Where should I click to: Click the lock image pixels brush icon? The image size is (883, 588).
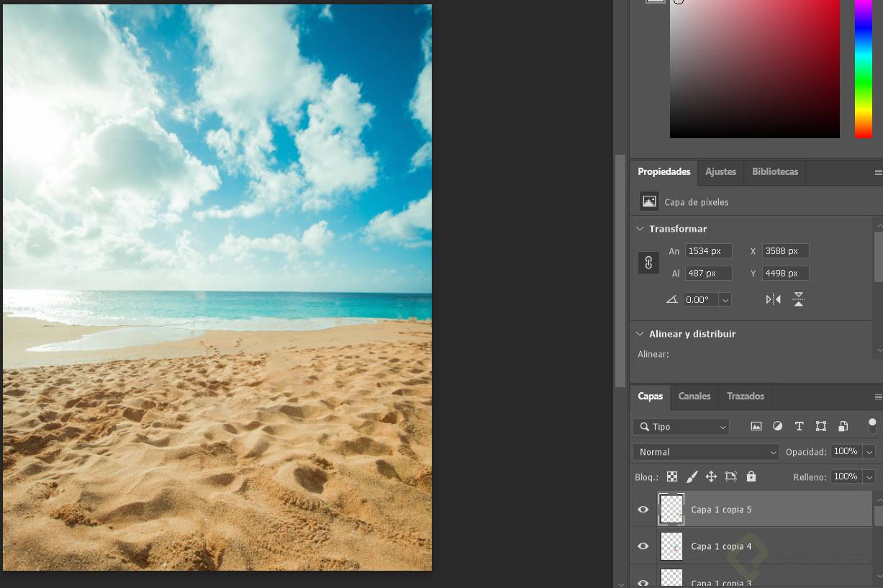click(x=692, y=476)
